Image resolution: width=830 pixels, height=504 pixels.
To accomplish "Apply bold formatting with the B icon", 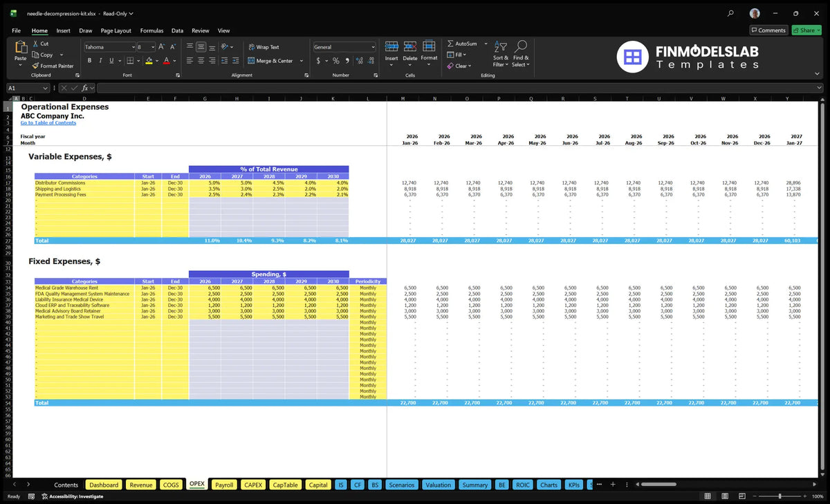I will (x=90, y=61).
